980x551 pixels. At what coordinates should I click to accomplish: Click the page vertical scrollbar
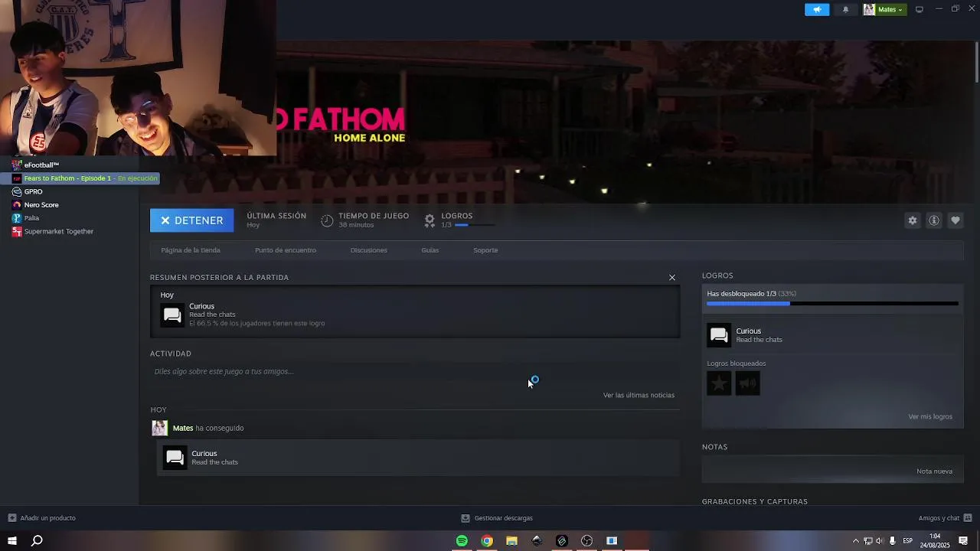pos(977,61)
